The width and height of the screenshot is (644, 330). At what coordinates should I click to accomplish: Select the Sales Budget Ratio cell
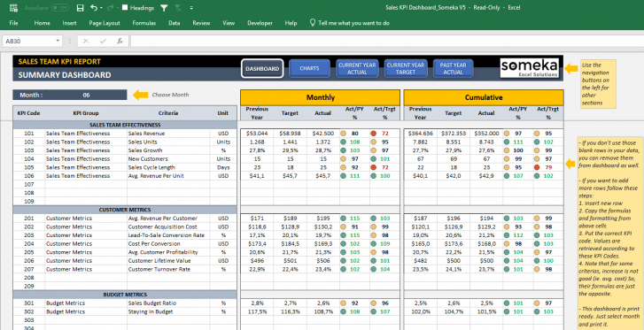pyautogui.click(x=168, y=303)
